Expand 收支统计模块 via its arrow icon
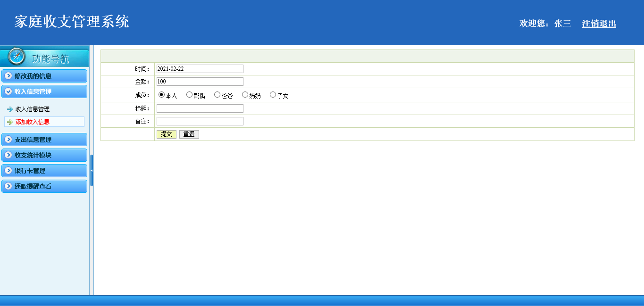This screenshot has height=306, width=644. coord(8,155)
